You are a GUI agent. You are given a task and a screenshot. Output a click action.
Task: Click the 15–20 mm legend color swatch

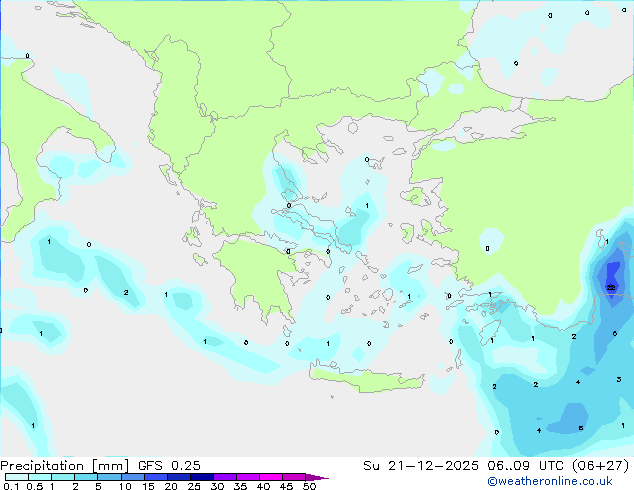click(x=155, y=477)
